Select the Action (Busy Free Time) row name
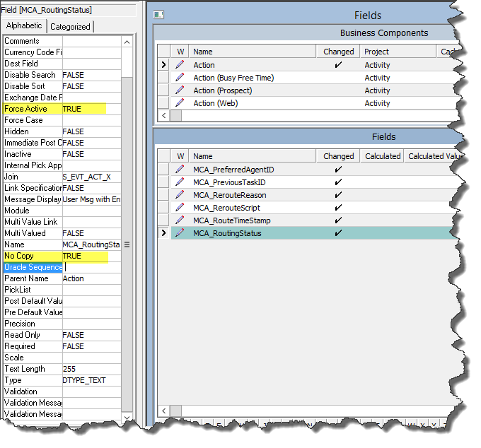This screenshot has height=448, width=481. coord(233,78)
